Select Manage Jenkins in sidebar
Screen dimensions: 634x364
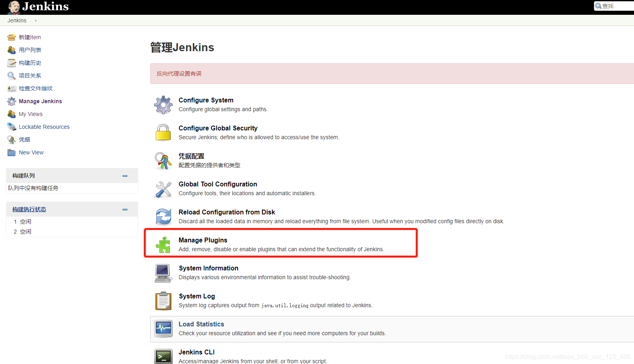click(x=40, y=101)
